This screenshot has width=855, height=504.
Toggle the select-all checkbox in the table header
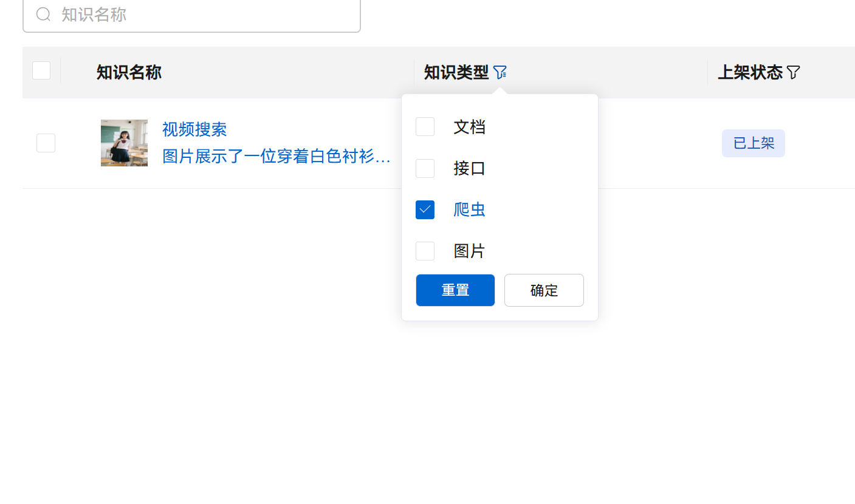(41, 71)
